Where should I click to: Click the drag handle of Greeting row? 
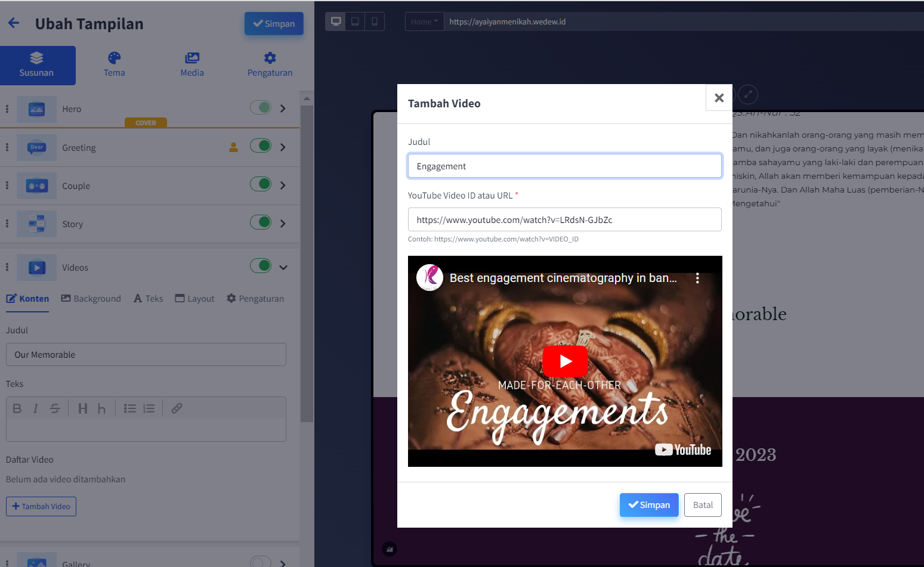pyautogui.click(x=7, y=147)
